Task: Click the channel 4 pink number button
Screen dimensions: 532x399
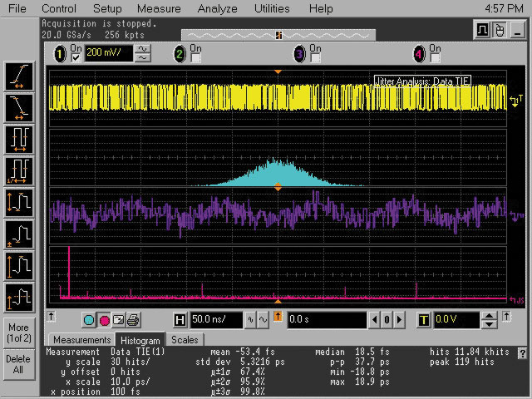Action: point(419,54)
